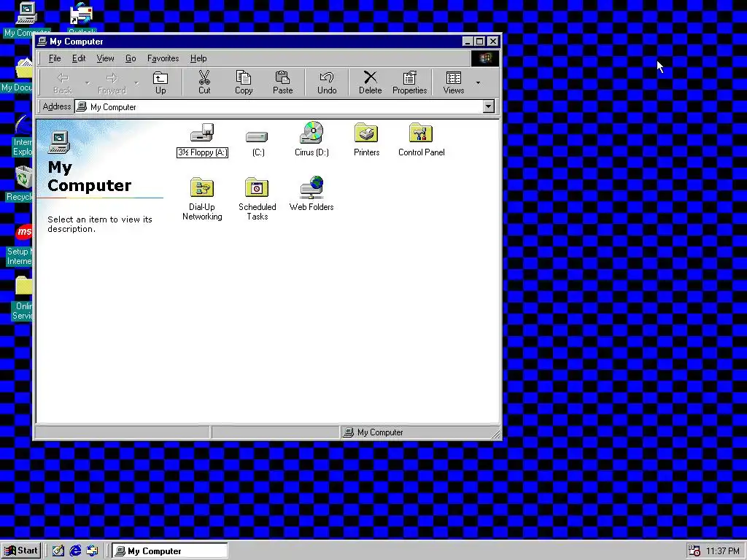
Task: Open the View menu
Action: click(x=105, y=58)
